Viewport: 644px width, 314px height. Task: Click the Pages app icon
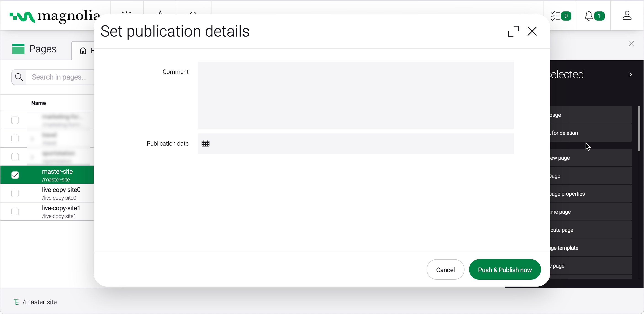coord(18,49)
